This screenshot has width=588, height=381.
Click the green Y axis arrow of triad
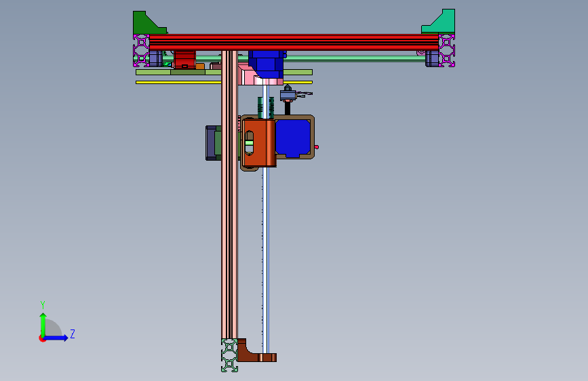pos(43,325)
